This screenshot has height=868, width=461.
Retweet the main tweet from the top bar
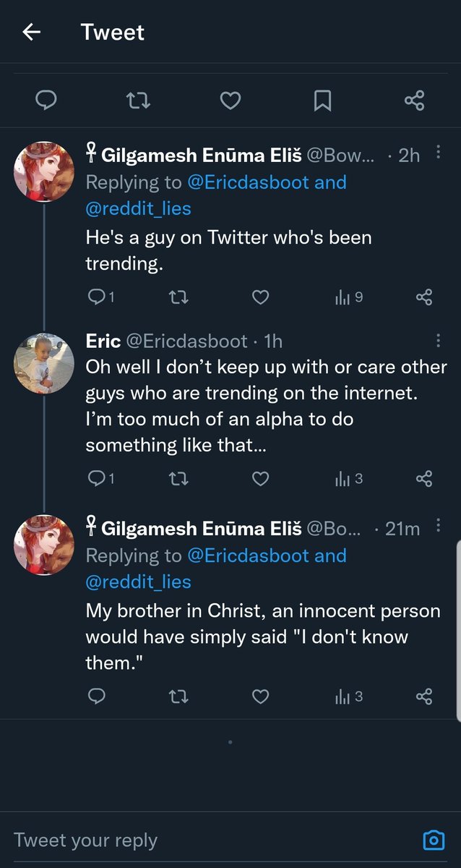[138, 101]
